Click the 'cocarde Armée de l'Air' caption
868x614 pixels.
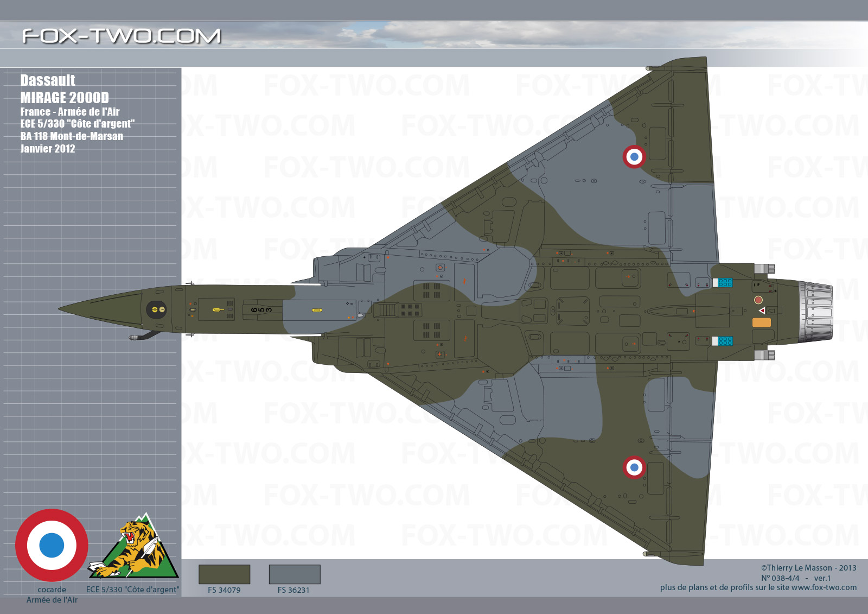[52, 594]
